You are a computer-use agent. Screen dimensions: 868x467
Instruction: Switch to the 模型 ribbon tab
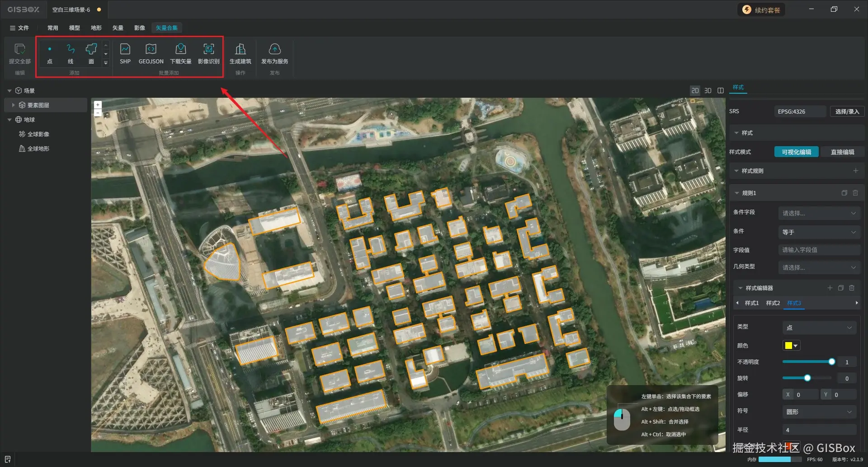tap(75, 28)
